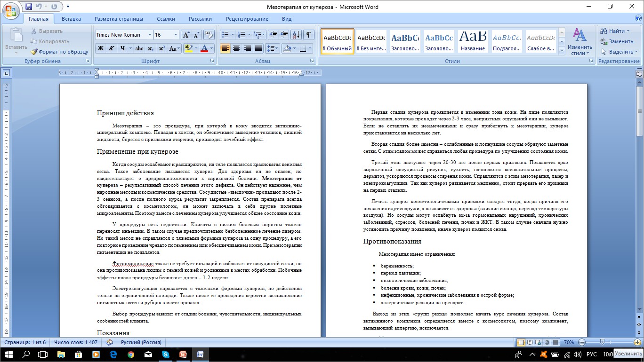644x362 pixels.
Task: Toggle strikethrough formatting
Action: point(139,48)
